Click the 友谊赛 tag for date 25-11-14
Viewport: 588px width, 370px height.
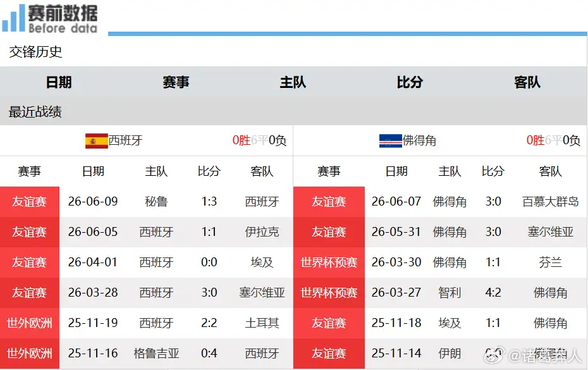click(329, 354)
